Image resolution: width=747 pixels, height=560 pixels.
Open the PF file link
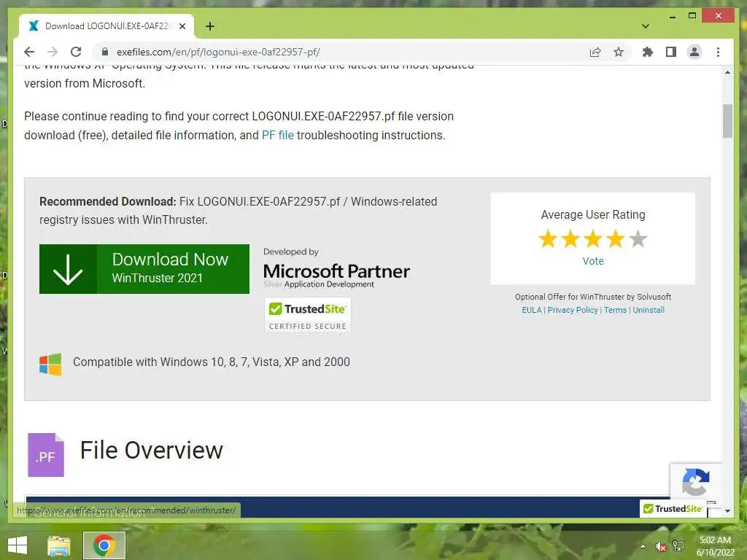click(278, 135)
